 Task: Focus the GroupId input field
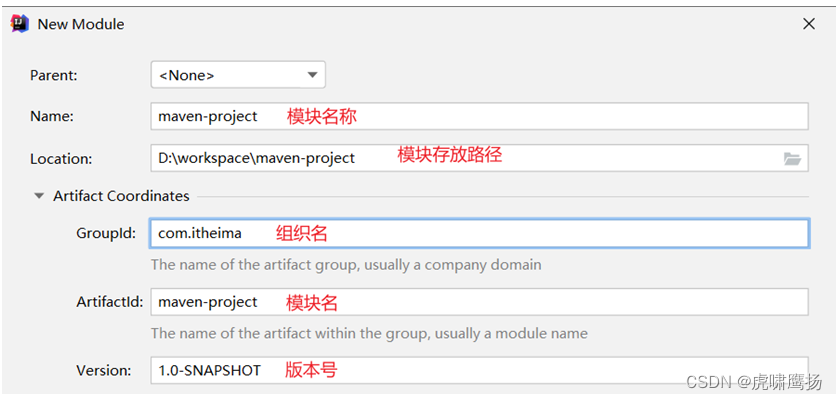tap(479, 233)
